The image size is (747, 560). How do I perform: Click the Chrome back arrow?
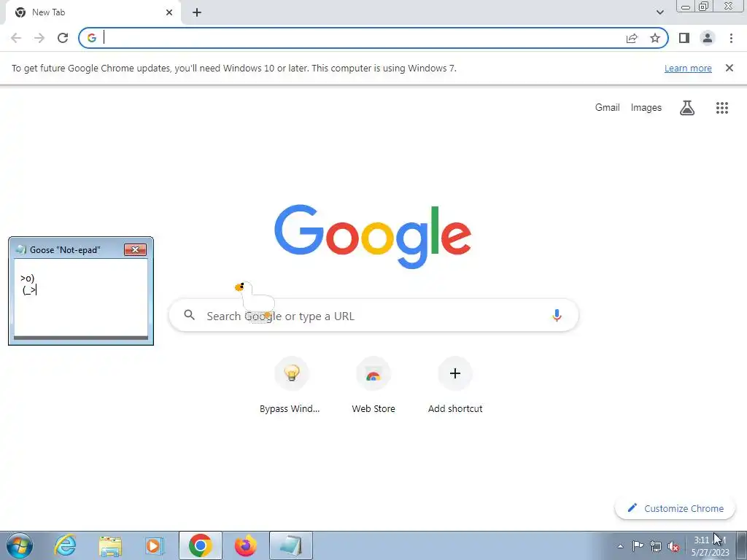click(16, 38)
